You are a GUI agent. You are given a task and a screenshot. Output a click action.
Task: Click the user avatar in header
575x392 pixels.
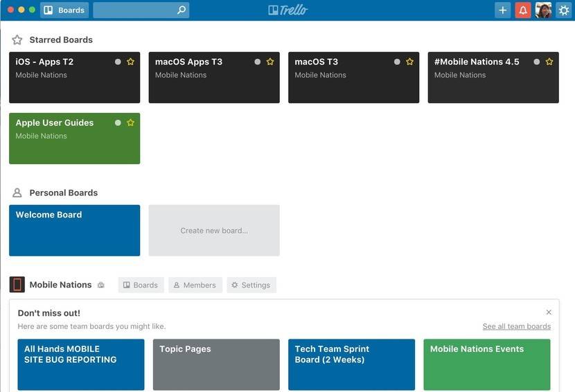point(543,10)
